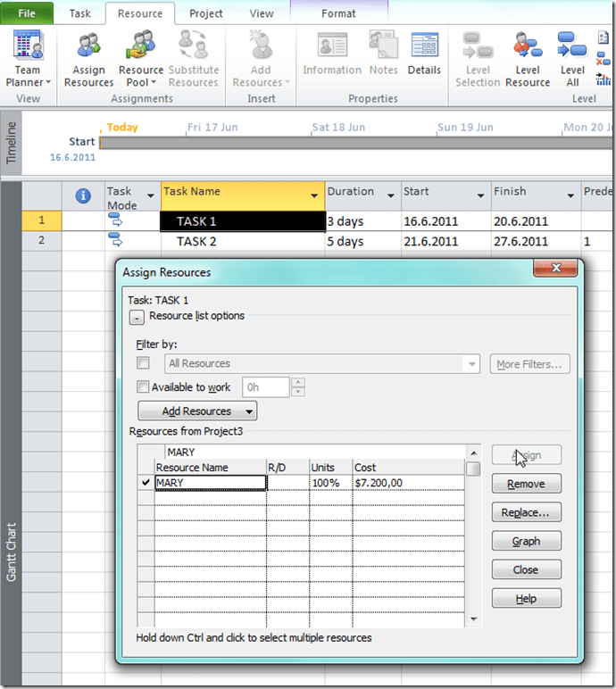Select the MARY resource name cell

click(210, 483)
